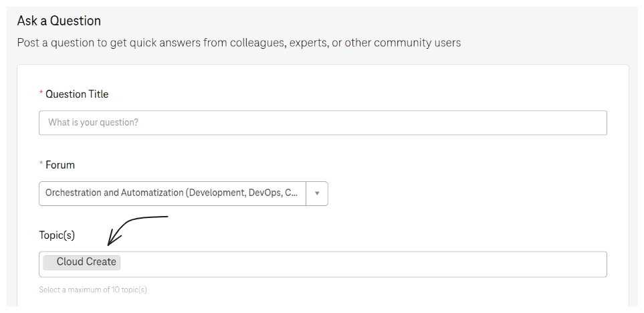Click the 'What is your question?' placeholder text
644x313 pixels.
[x=98, y=123]
